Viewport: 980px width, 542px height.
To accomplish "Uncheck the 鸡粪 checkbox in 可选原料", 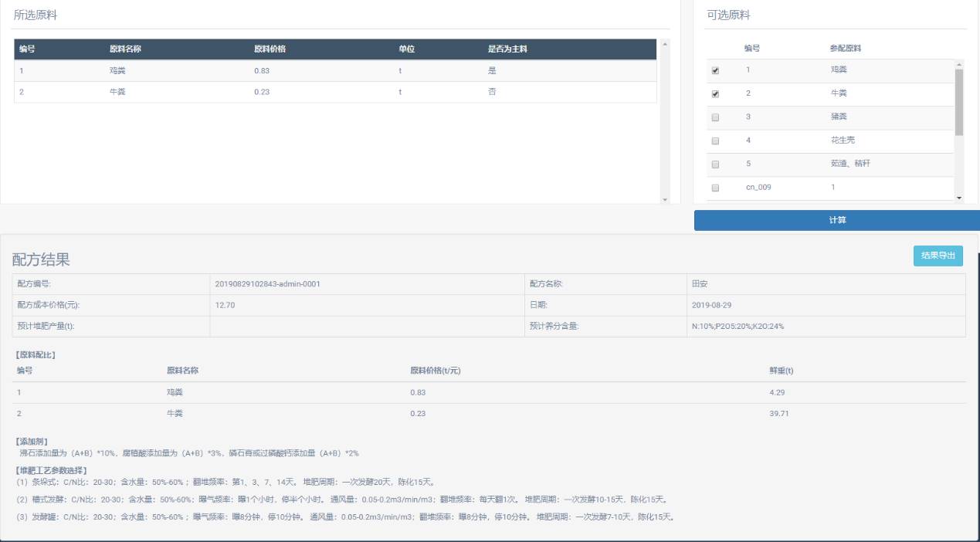I will (715, 71).
